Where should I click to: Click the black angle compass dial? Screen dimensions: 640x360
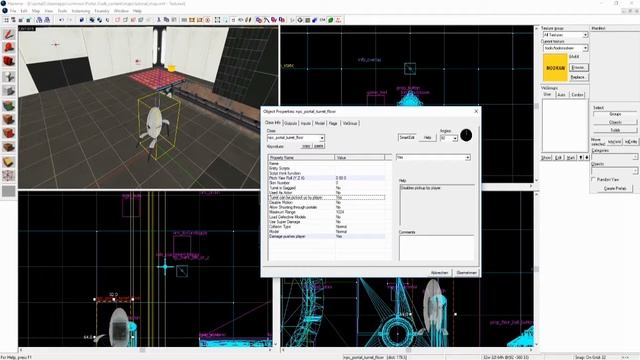click(x=466, y=135)
